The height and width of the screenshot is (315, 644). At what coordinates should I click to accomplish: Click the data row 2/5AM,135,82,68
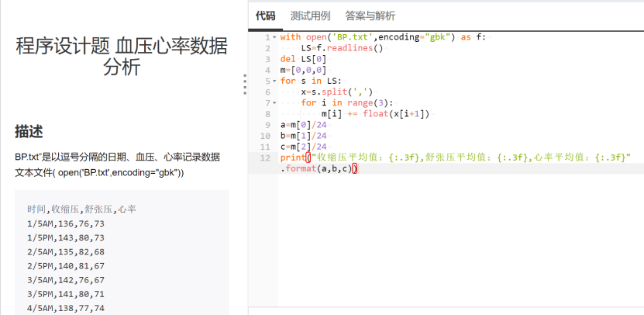66,251
